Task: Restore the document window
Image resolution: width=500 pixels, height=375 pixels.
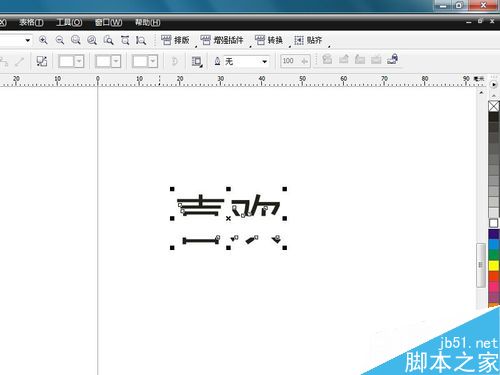Action: [x=480, y=21]
